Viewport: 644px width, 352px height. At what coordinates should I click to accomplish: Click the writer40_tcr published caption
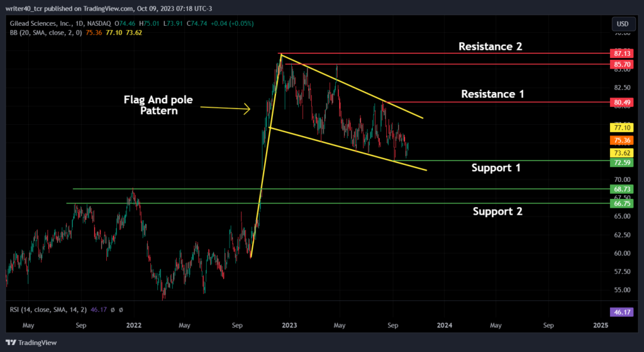109,9
